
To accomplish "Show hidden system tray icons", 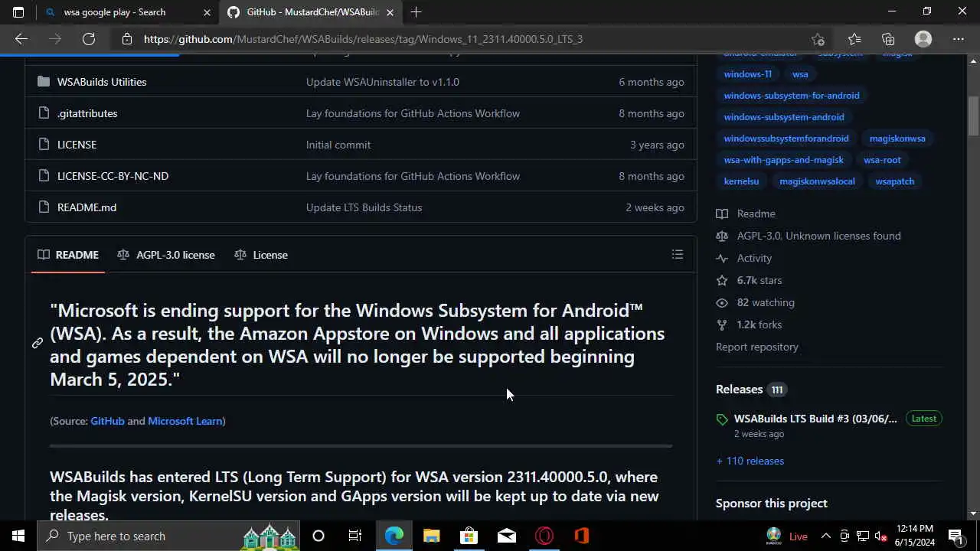I will [826, 536].
